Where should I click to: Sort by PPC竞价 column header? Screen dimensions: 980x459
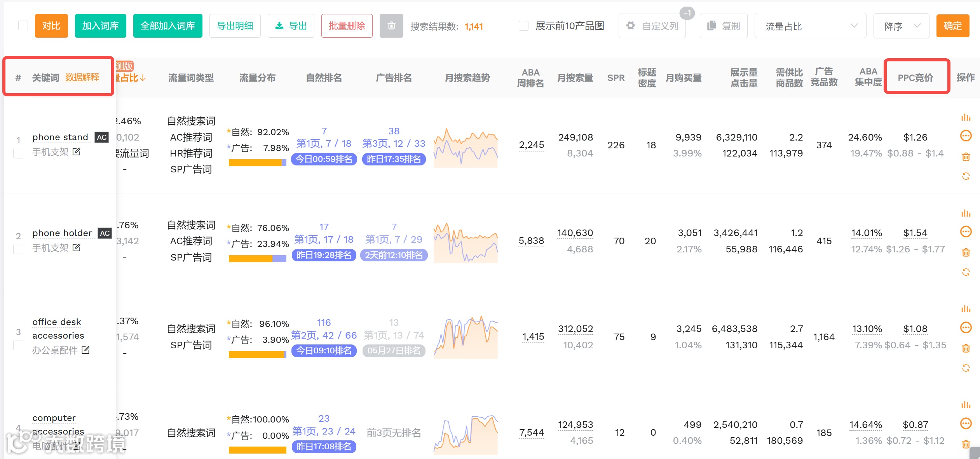pyautogui.click(x=915, y=78)
